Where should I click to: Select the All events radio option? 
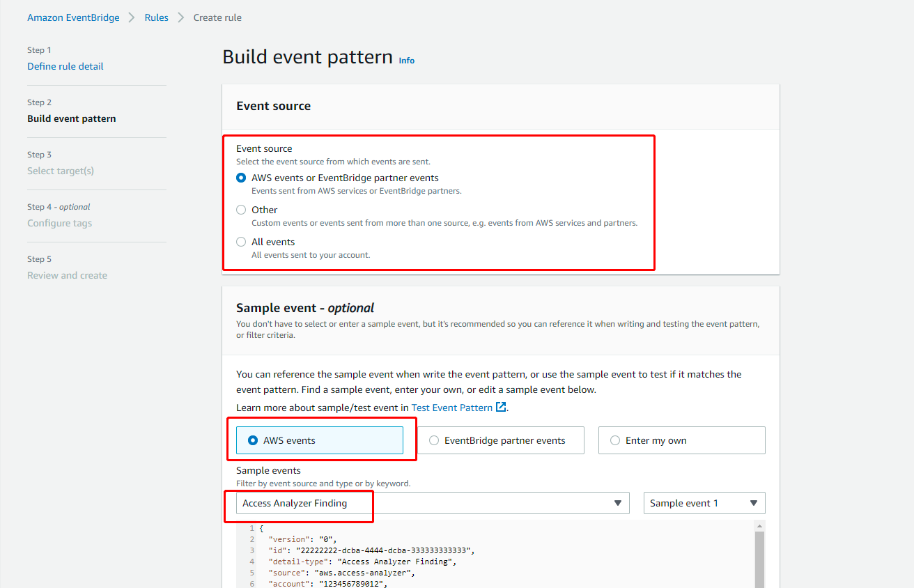coord(241,242)
